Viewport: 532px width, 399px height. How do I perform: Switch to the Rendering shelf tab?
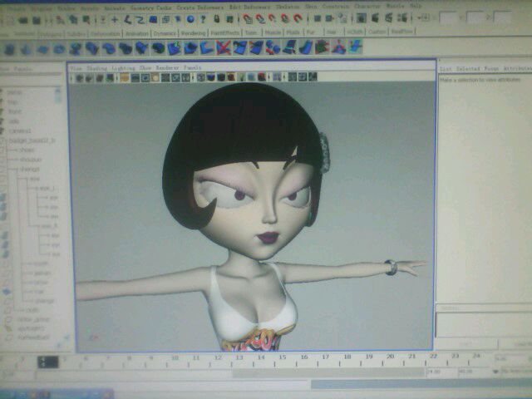[x=193, y=33]
